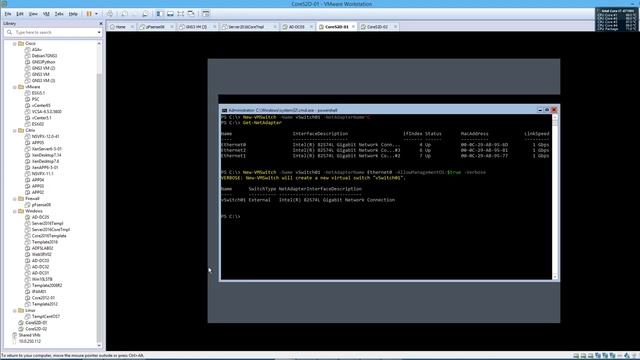The image size is (640, 360).
Task: Select AD-DC05 in library tree
Action: 40,217
